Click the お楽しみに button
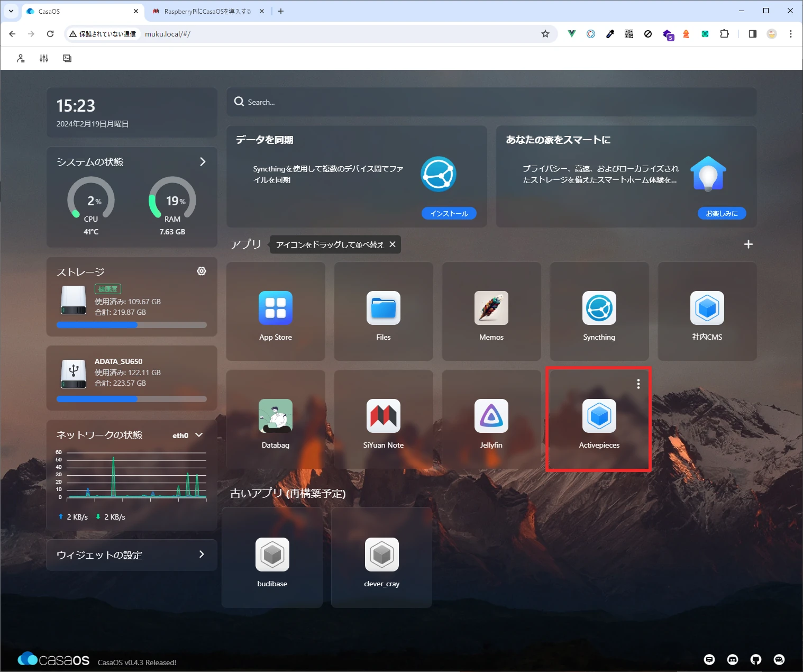 (722, 213)
